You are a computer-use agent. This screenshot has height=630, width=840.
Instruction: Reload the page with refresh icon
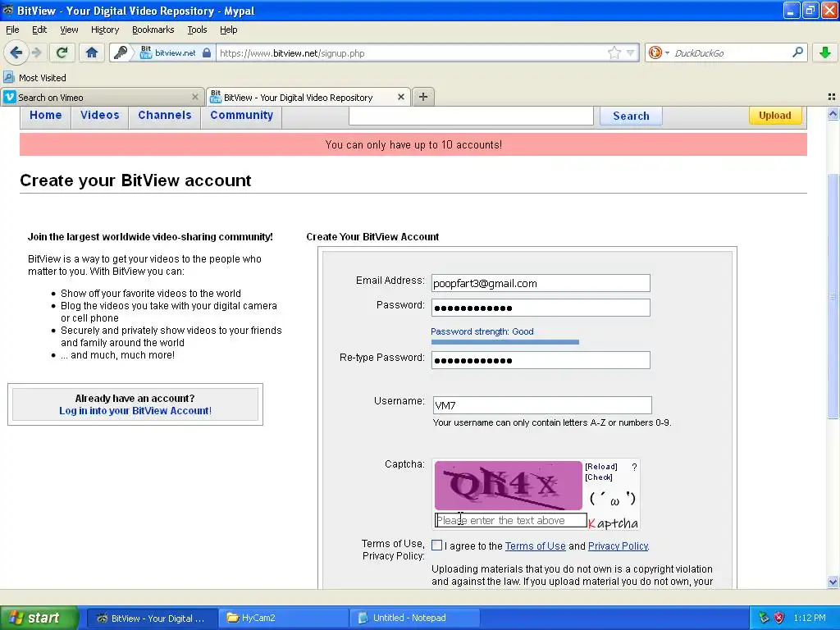62,52
